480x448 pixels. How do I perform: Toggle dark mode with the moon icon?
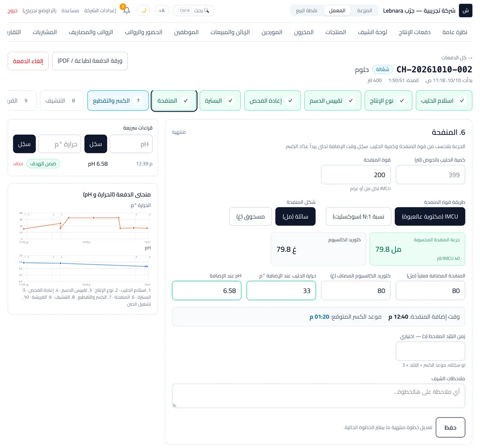click(144, 11)
